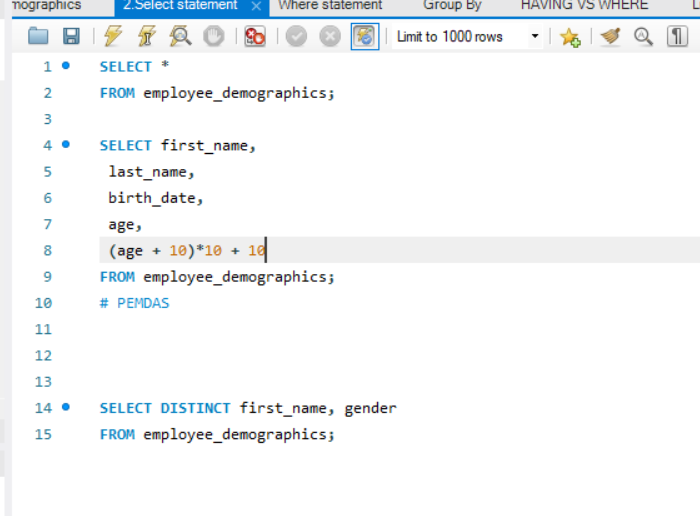Toggle invisible characters paragraph icon

click(x=677, y=36)
